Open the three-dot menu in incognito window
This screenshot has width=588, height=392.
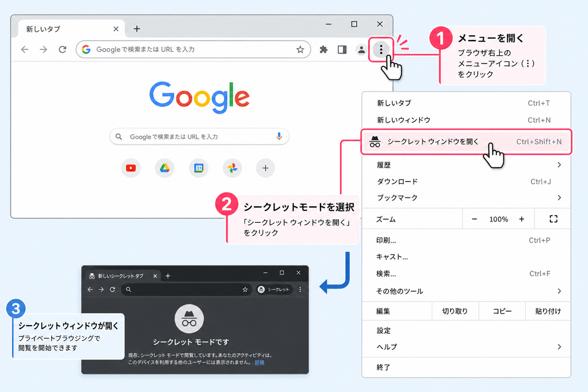pos(300,289)
